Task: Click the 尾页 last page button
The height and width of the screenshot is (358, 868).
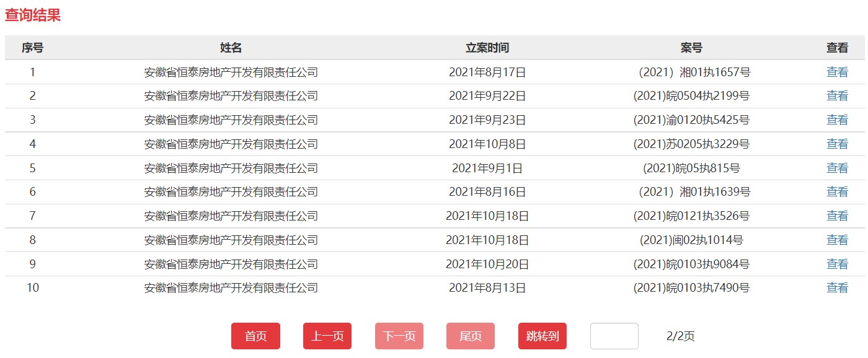Action: pyautogui.click(x=471, y=336)
